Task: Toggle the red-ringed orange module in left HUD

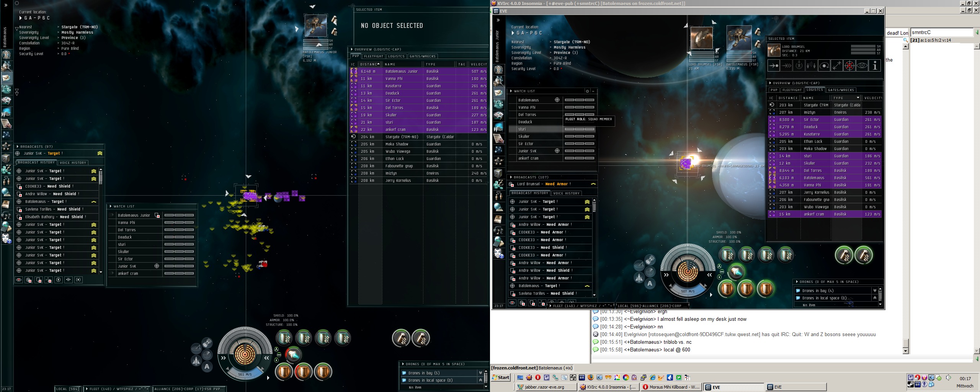Action: (303, 371)
